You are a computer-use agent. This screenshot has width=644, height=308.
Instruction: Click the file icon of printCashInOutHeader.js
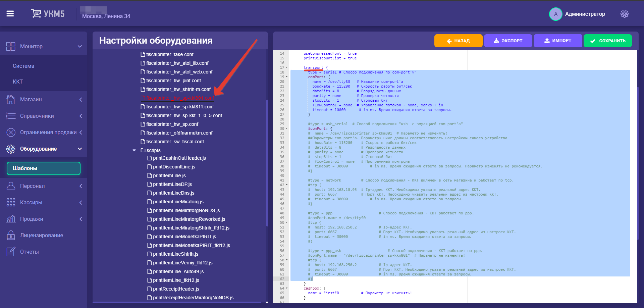pyautogui.click(x=150, y=158)
